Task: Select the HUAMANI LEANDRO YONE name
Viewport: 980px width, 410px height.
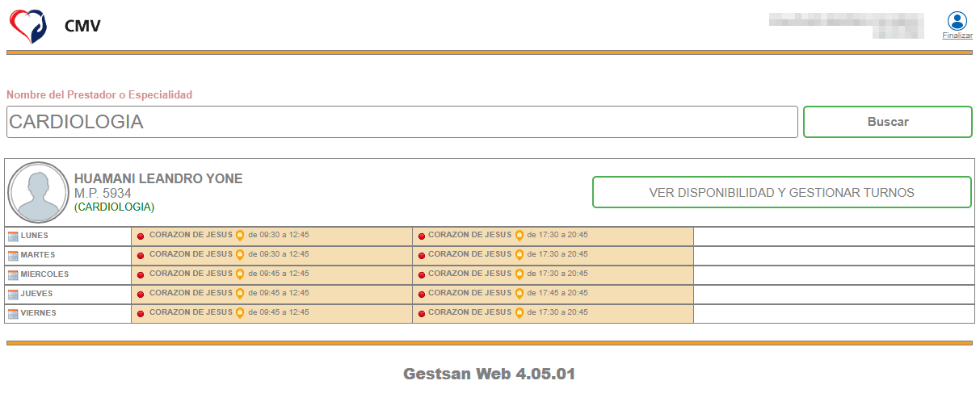Action: pos(158,179)
